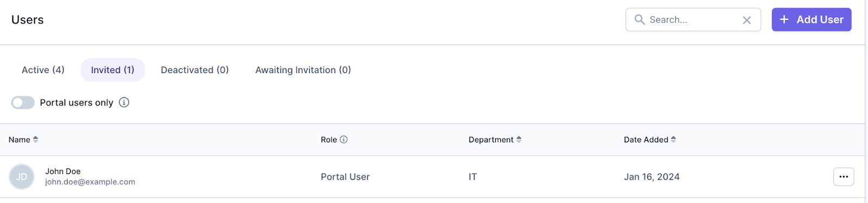
Task: Sort by Date Added arrows
Action: coord(674,140)
